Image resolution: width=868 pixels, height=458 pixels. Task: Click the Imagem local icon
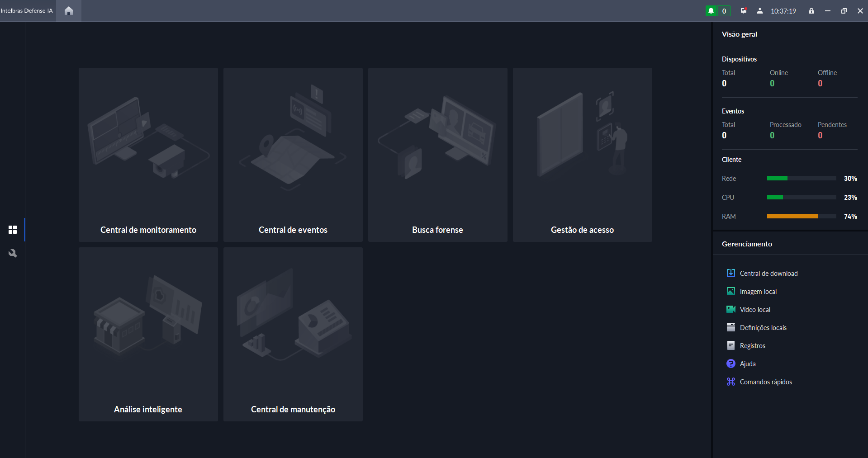point(730,291)
